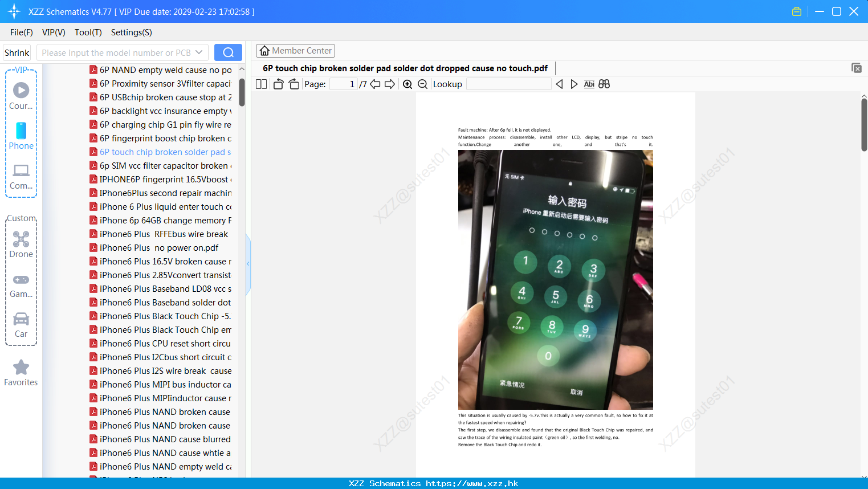Zoom out of the PDF

pos(422,84)
